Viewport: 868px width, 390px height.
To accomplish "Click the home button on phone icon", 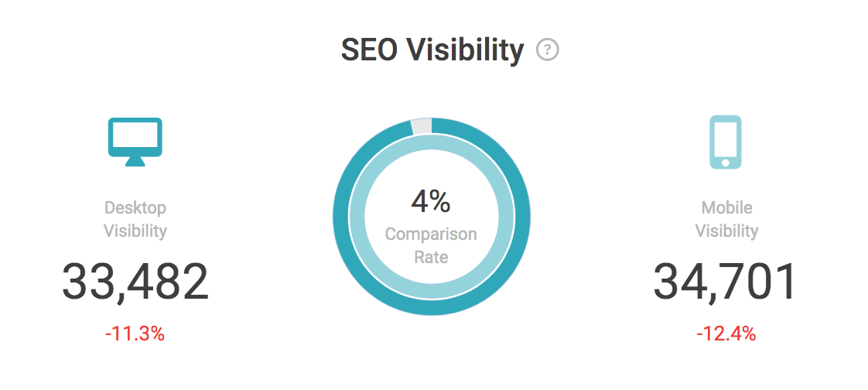I will pyautogui.click(x=726, y=162).
